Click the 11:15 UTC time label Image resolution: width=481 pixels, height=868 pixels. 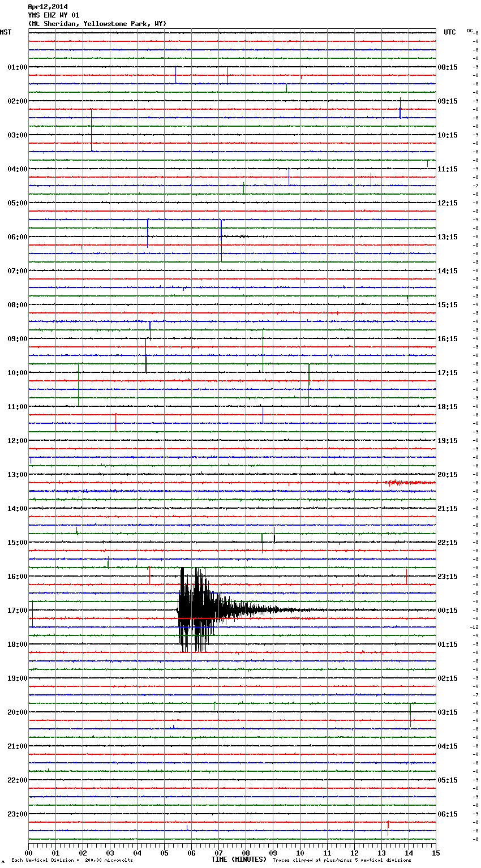tap(448, 169)
